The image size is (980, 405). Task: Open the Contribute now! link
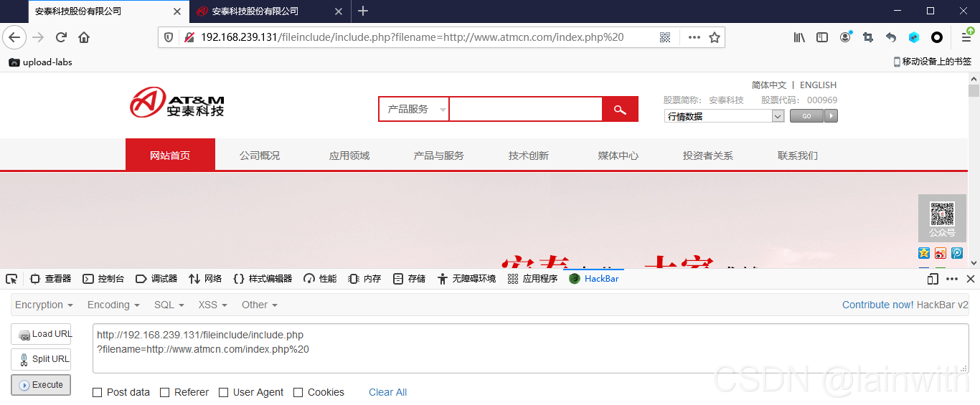click(878, 305)
